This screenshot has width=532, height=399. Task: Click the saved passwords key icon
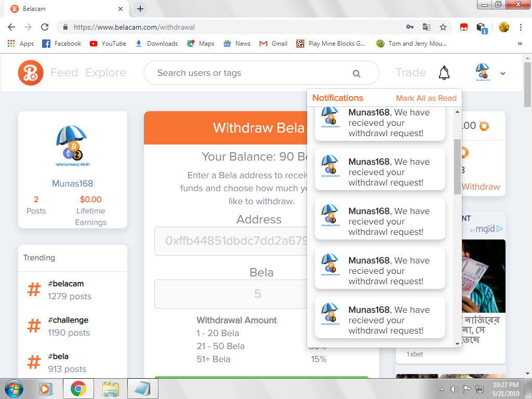[x=410, y=27]
